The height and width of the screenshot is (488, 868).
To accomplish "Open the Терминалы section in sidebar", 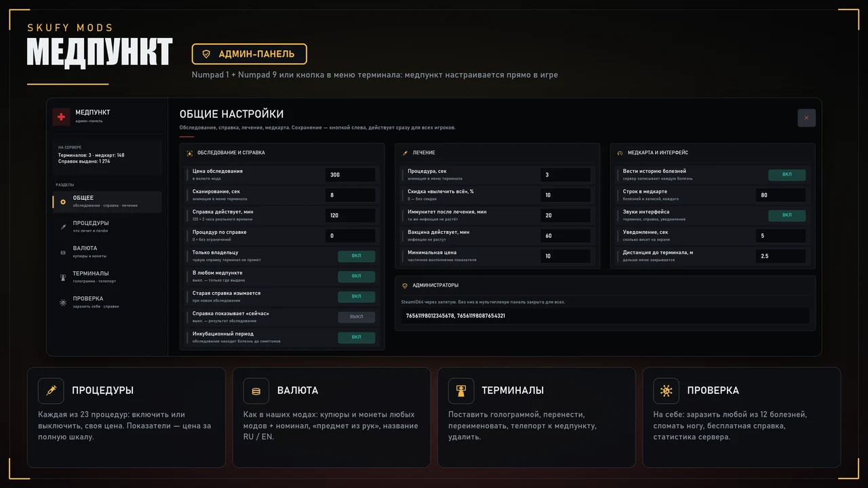I will [107, 277].
